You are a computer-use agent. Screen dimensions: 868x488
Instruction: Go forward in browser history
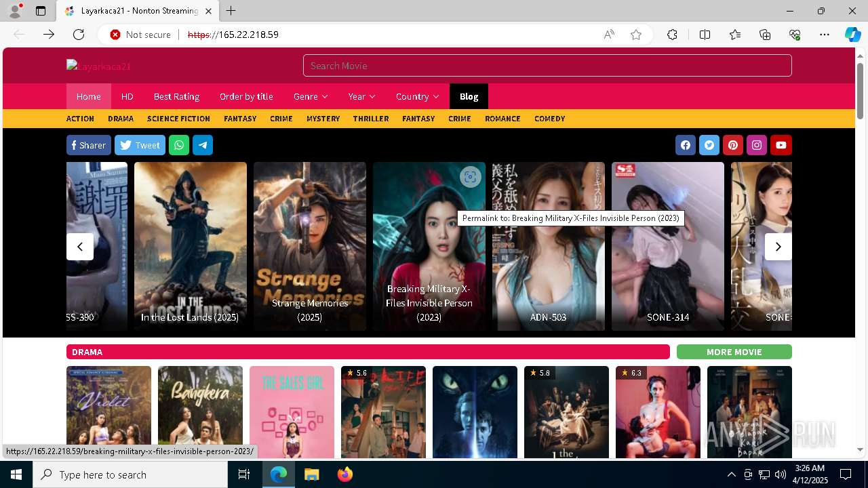pyautogui.click(x=49, y=35)
